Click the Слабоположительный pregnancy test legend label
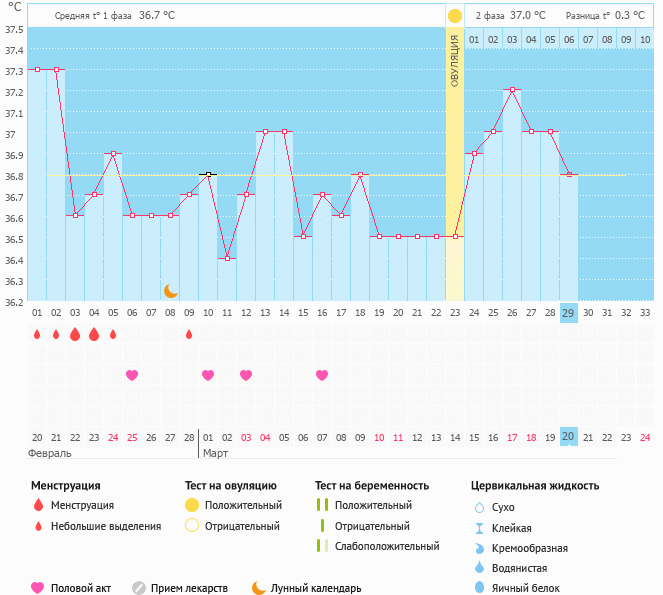 point(387,546)
